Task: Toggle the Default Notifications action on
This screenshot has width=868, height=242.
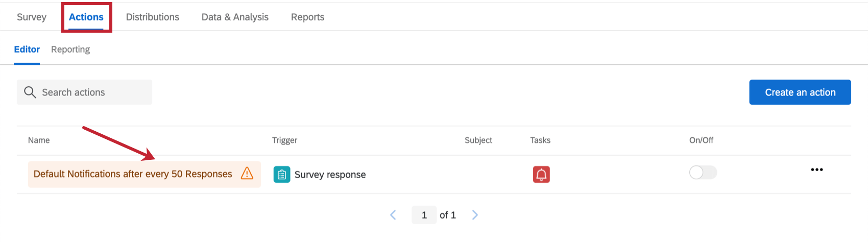Action: 703,173
